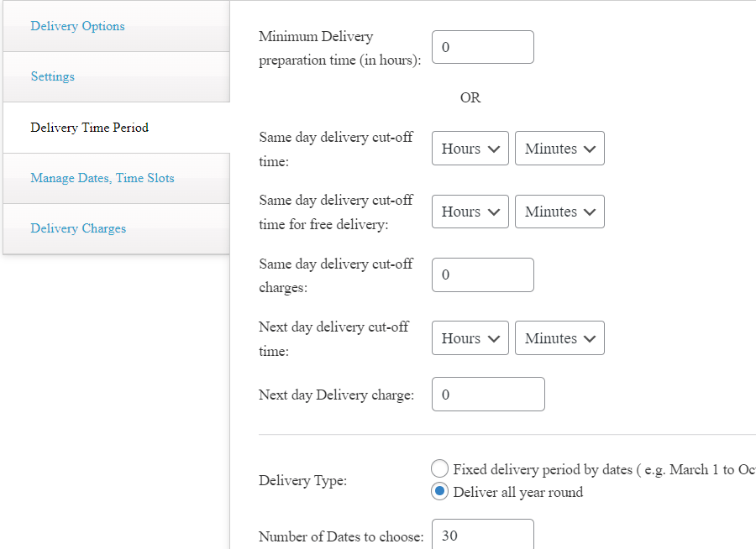Click the Next day Delivery charge field
The width and height of the screenshot is (756, 549).
488,394
